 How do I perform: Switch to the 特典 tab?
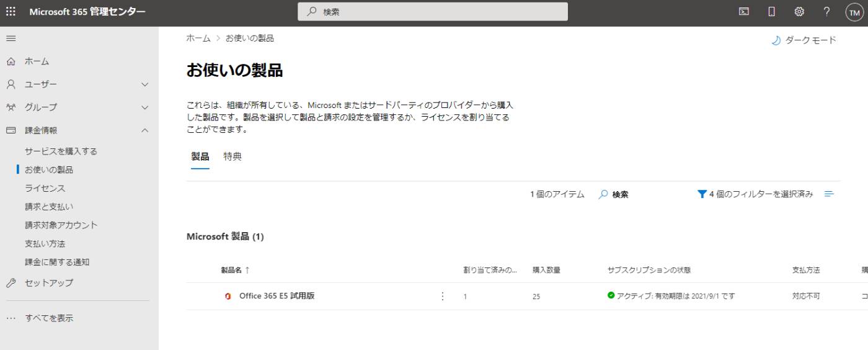pos(232,157)
